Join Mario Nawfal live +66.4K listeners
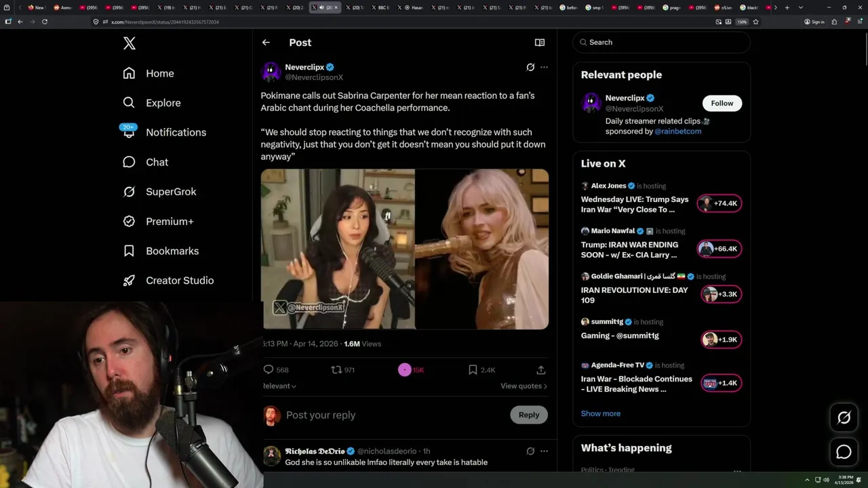This screenshot has height=488, width=868. [x=719, y=249]
